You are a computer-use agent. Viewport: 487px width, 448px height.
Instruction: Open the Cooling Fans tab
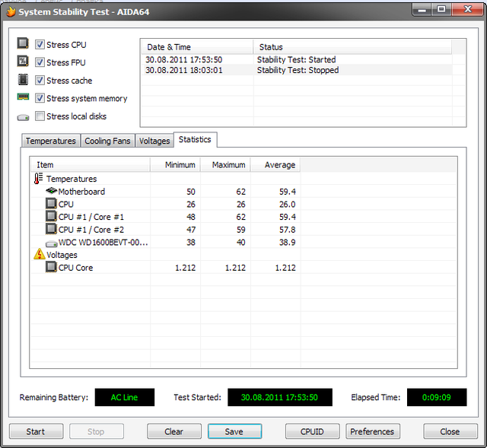[107, 141]
